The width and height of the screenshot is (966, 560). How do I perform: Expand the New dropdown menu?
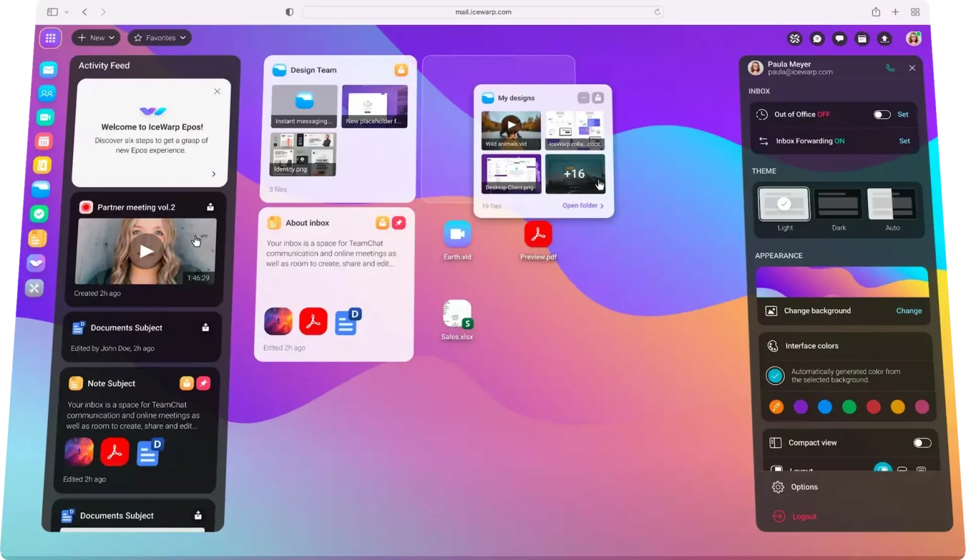point(96,38)
